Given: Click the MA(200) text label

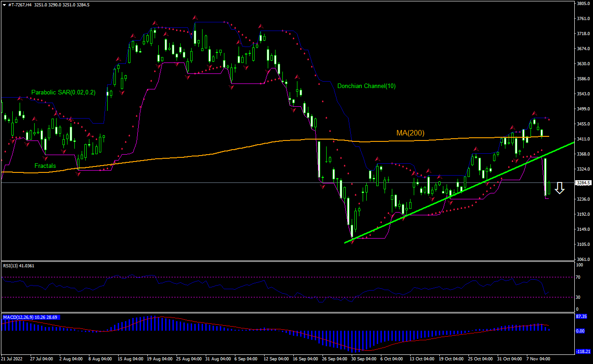Looking at the screenshot, I should pyautogui.click(x=410, y=133).
